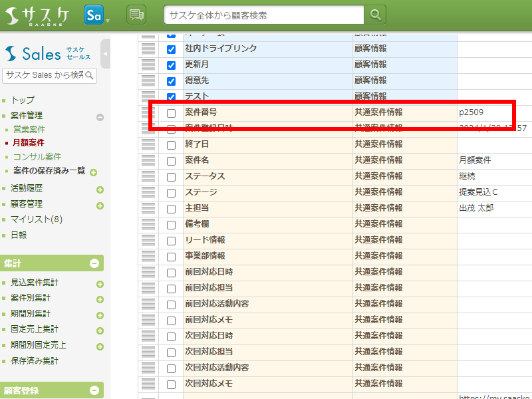Collapse the 集計 panel header
Image resolution: width=532 pixels, height=399 pixels.
point(94,263)
